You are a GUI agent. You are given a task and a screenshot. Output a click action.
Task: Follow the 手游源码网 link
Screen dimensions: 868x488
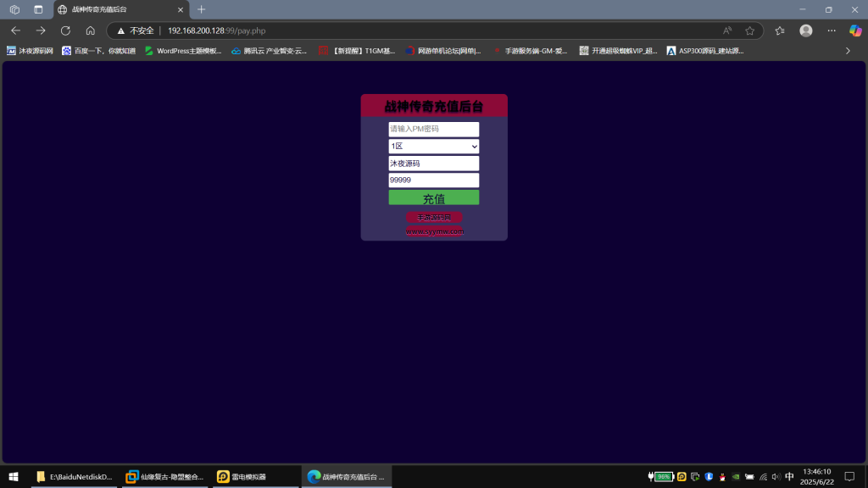434,218
